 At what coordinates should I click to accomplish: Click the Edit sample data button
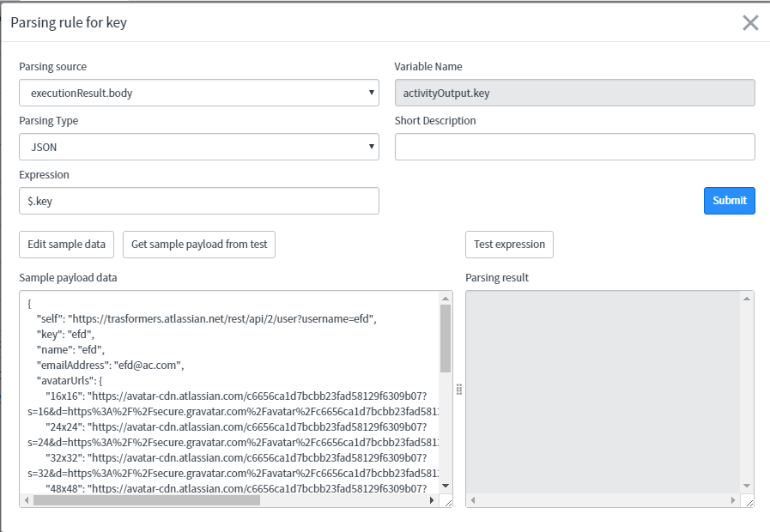pyautogui.click(x=66, y=245)
